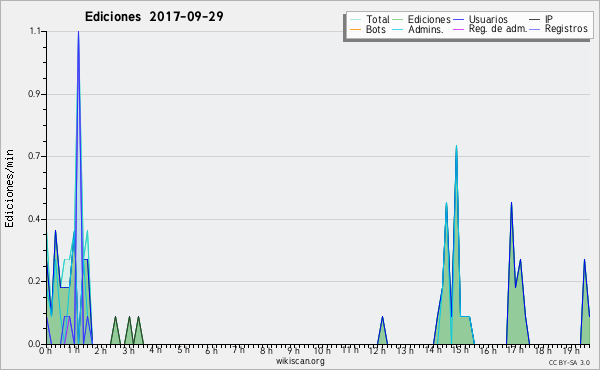This screenshot has width=600, height=370.
Task: Select the "Reg. de adm." legend label
Action: click(498, 29)
